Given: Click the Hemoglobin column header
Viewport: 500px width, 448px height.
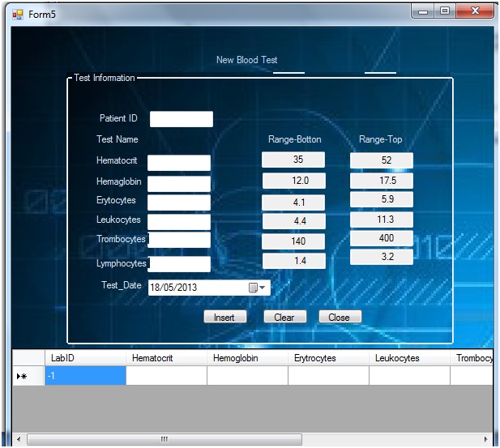Looking at the screenshot, I should (x=247, y=358).
